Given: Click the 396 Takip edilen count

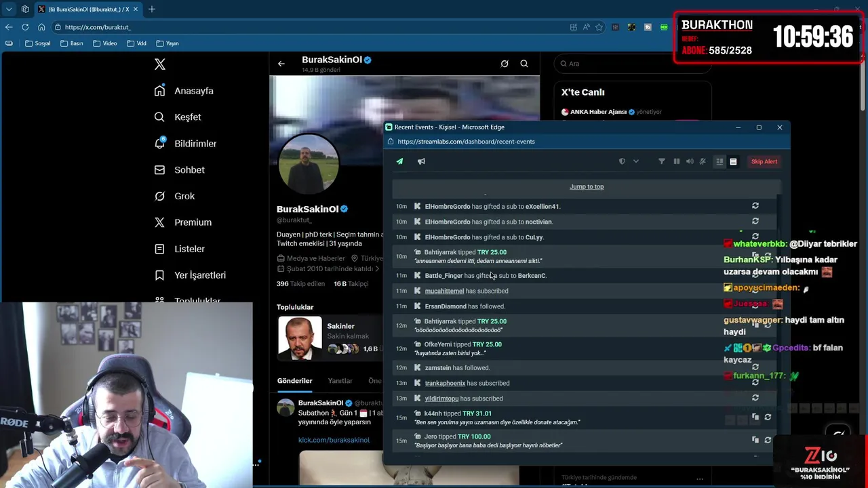Looking at the screenshot, I should click(x=300, y=284).
